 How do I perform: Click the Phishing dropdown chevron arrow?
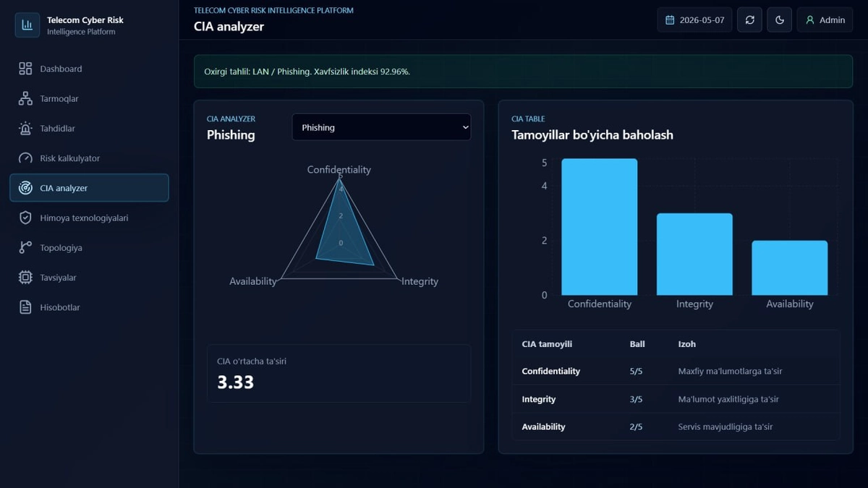[x=464, y=127]
